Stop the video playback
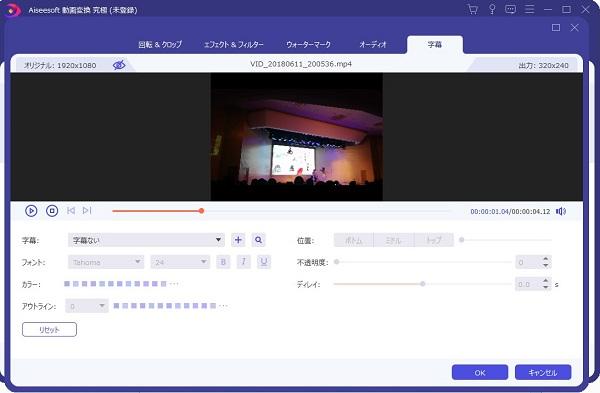Viewport: 600px width, 393px height. click(52, 211)
